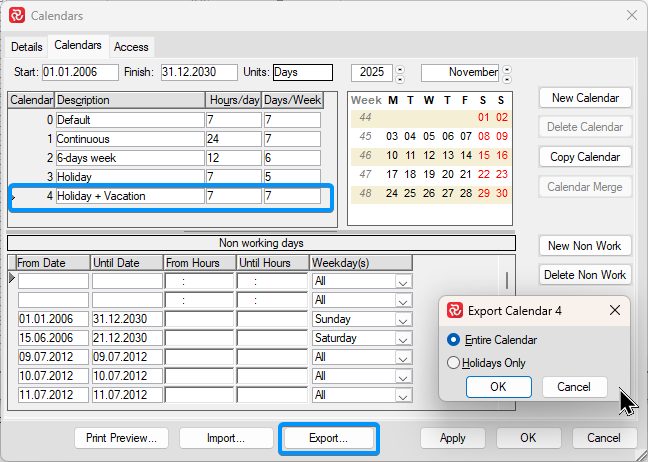This screenshot has width=648, height=462.
Task: Cancel the Export Calendar 4 dialog
Action: pos(574,387)
